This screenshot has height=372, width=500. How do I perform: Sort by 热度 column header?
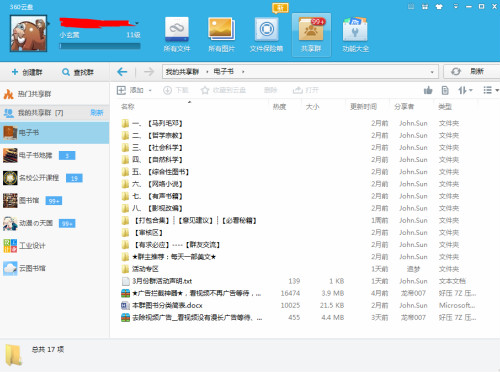pyautogui.click(x=280, y=107)
